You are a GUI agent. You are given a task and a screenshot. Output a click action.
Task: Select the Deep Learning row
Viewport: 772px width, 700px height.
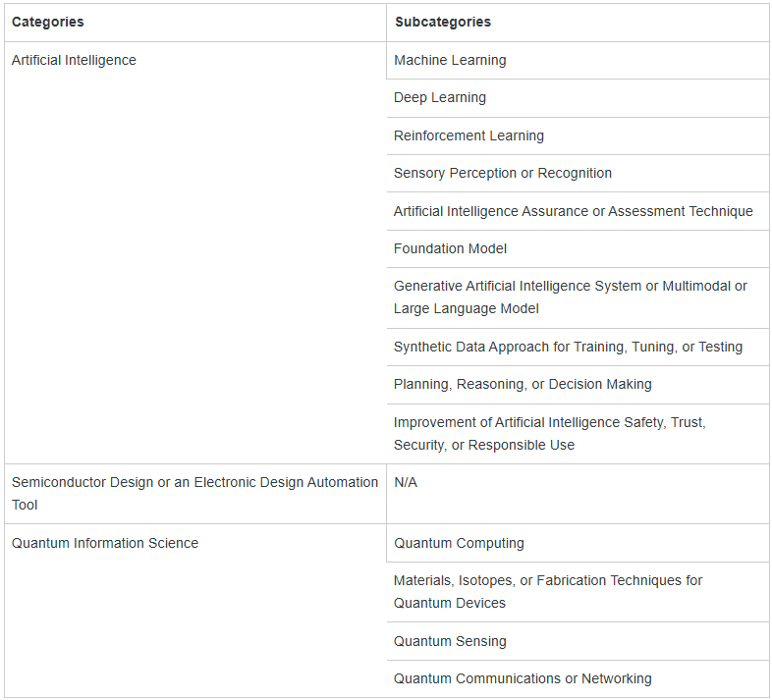[x=440, y=97]
